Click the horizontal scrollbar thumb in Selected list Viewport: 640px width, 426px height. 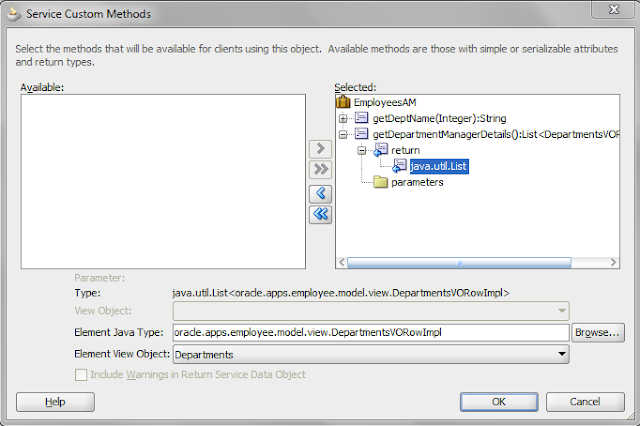point(459,262)
